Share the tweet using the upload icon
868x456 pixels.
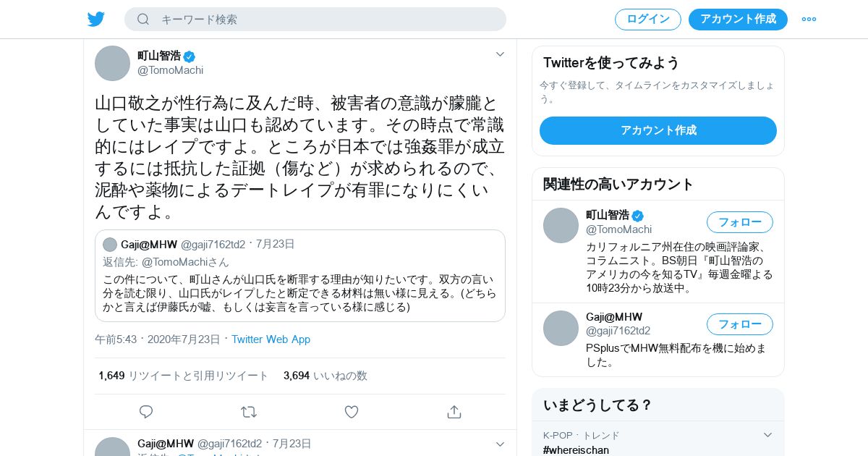pyautogui.click(x=454, y=412)
